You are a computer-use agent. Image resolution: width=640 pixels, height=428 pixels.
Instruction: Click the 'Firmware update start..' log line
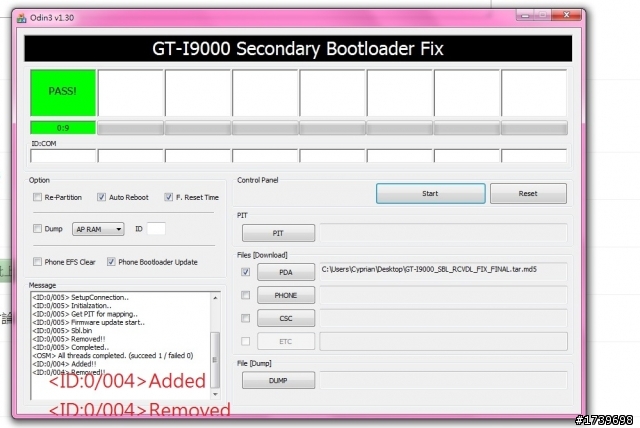89,322
